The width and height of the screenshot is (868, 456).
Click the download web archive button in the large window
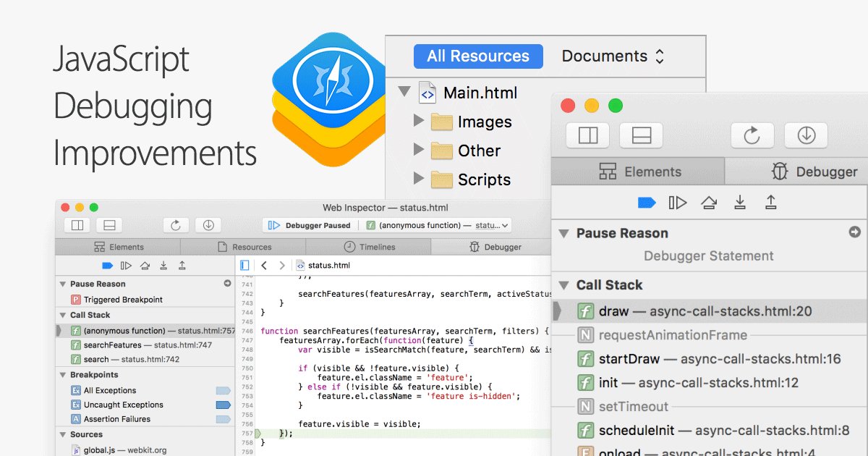pos(806,135)
